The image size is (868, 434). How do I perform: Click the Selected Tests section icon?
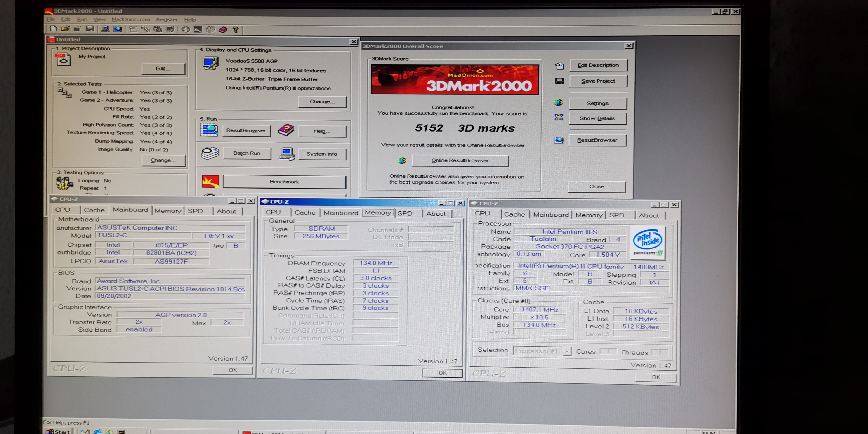point(64,92)
